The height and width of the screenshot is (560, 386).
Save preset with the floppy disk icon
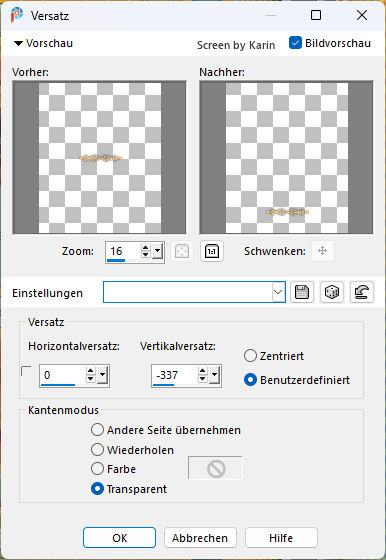[x=302, y=292]
